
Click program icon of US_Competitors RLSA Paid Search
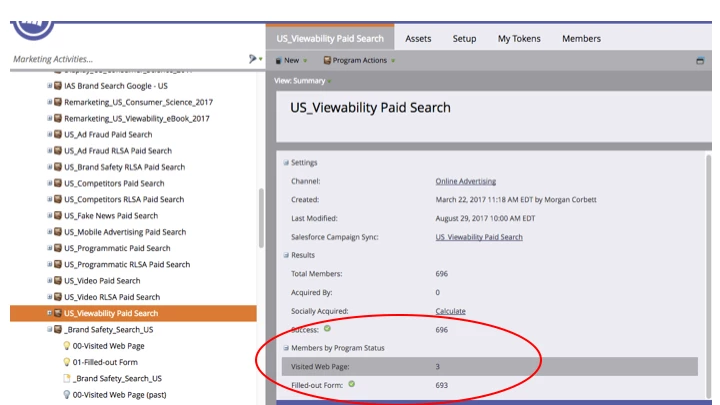coord(58,199)
